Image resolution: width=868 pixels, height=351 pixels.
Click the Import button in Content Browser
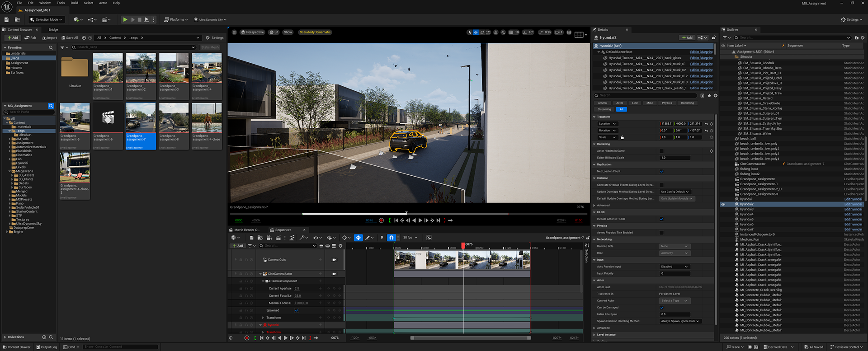tap(50, 38)
